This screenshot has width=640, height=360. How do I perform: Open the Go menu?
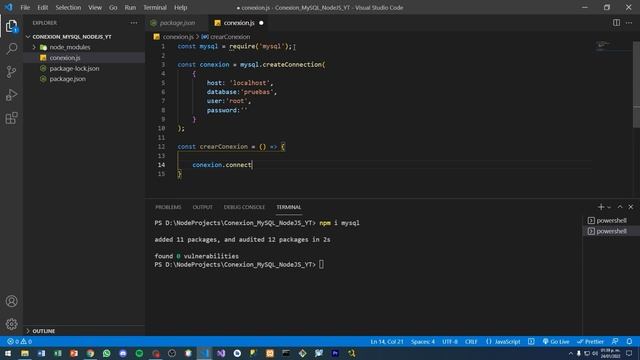113,7
